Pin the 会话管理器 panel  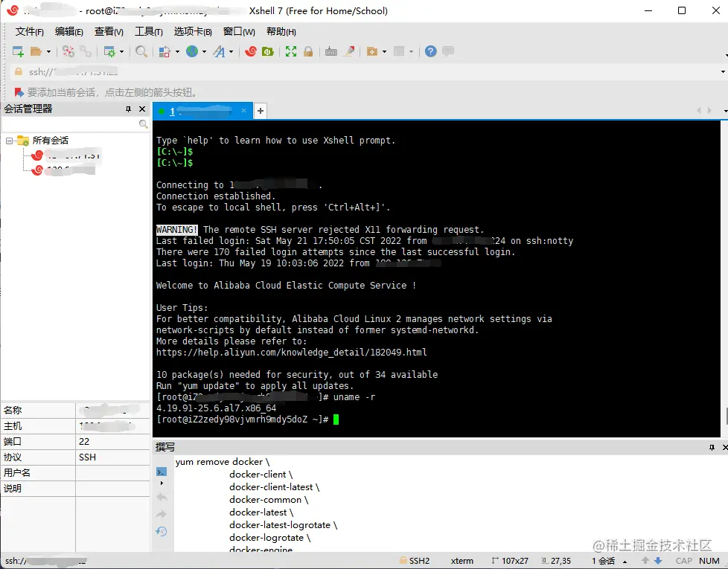128,109
